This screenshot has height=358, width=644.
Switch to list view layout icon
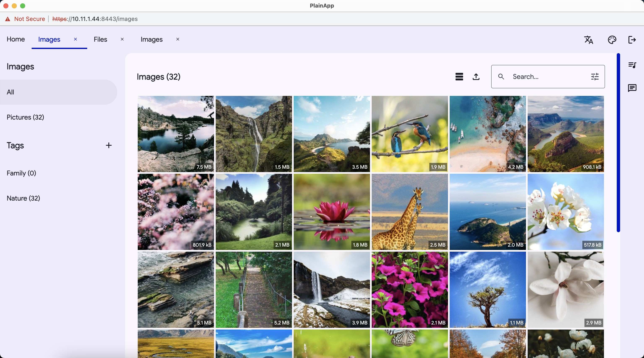pos(459,77)
